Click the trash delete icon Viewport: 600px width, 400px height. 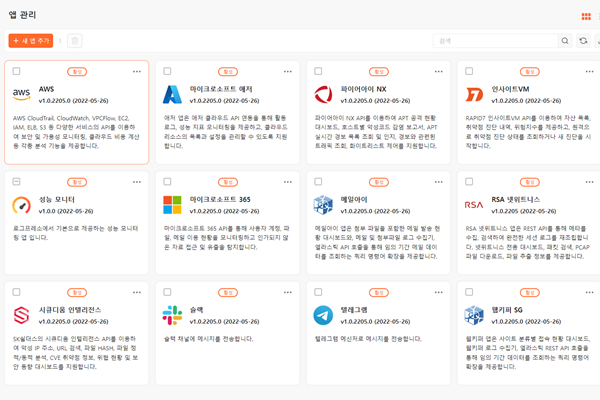coord(75,41)
